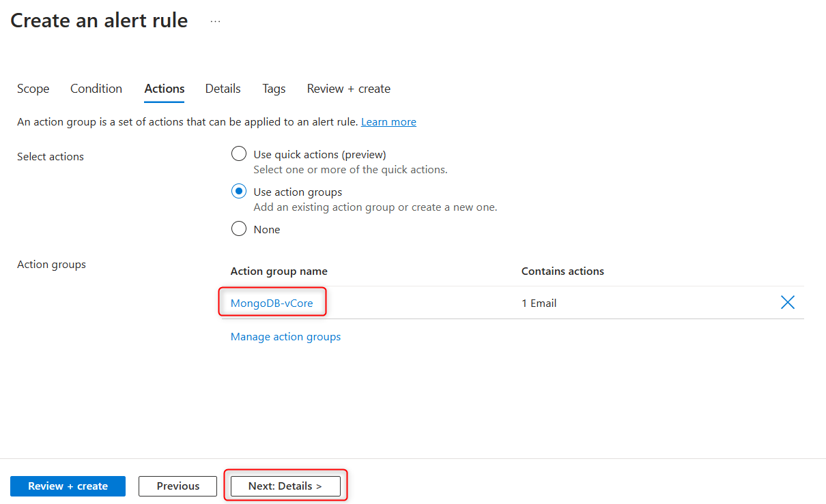Viewport: 826px width, 504px height.
Task: Proceed using 'Next: Details >'
Action: click(x=285, y=486)
